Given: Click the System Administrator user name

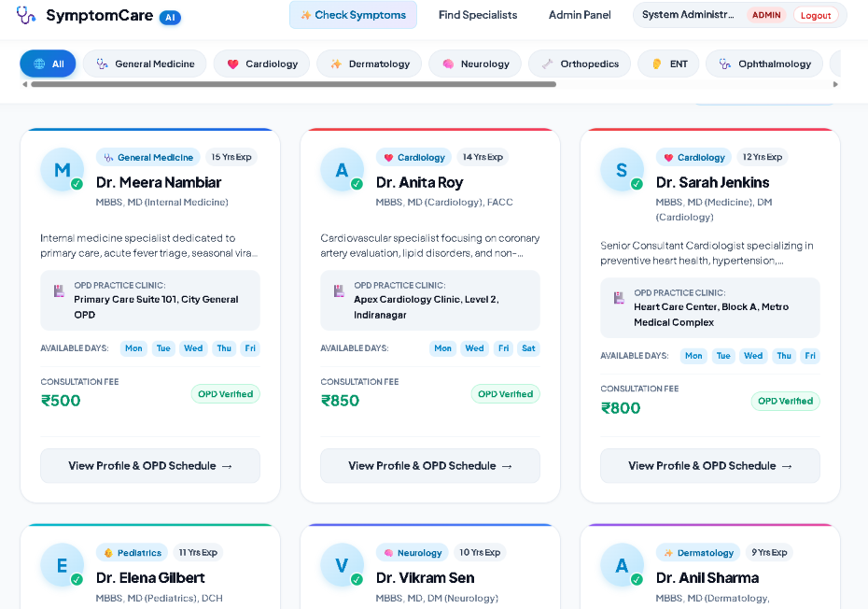Looking at the screenshot, I should pyautogui.click(x=688, y=15).
